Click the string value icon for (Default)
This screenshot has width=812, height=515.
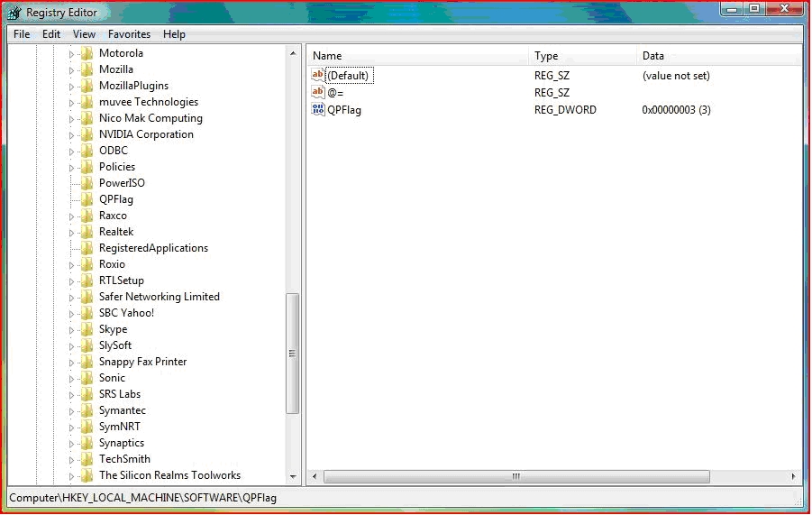point(318,75)
